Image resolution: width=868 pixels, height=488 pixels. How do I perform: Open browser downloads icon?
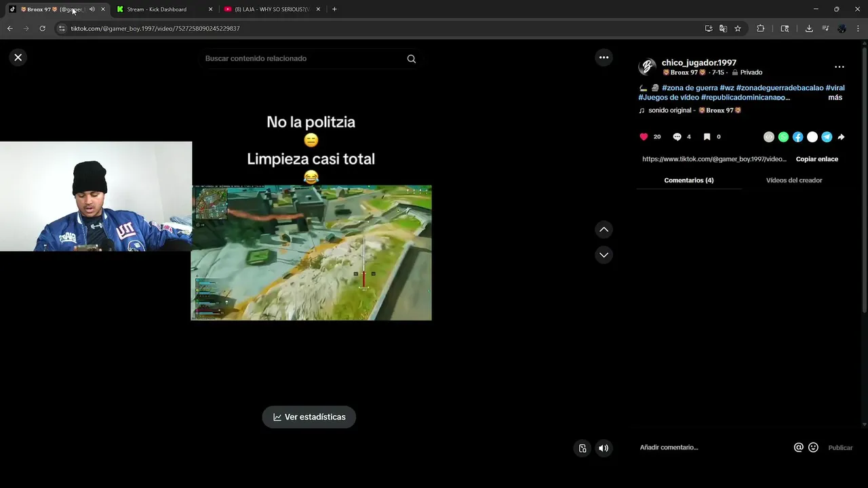click(809, 28)
